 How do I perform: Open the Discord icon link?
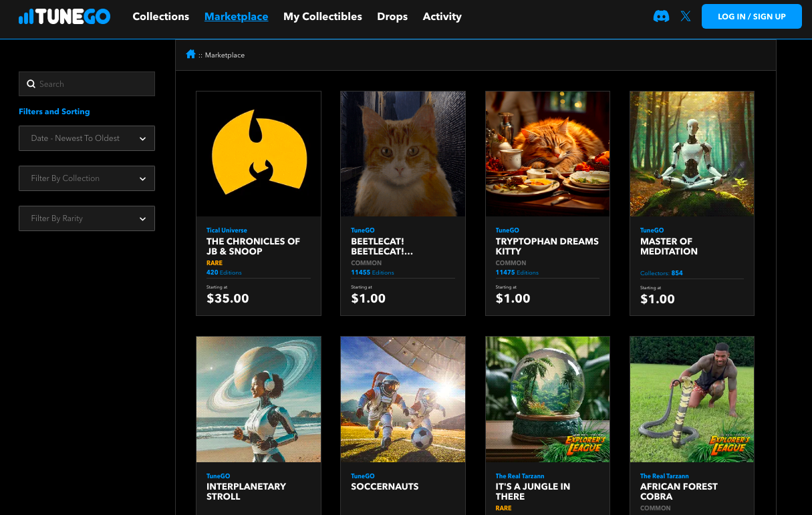click(x=661, y=16)
